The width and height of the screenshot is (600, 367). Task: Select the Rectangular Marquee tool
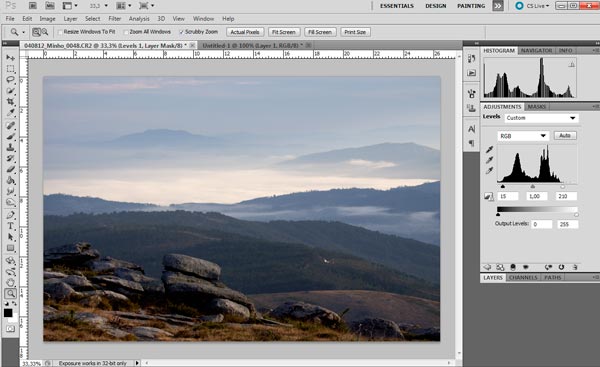10,69
